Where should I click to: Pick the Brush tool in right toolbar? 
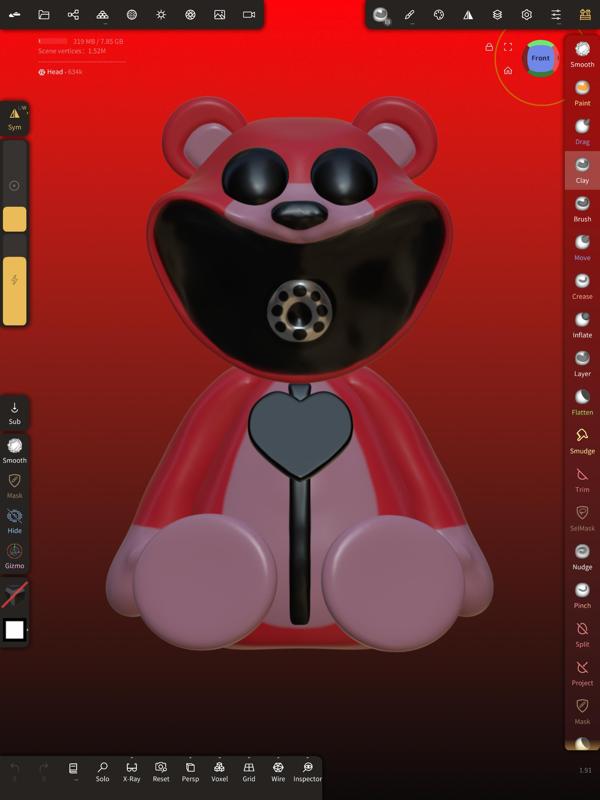point(582,209)
